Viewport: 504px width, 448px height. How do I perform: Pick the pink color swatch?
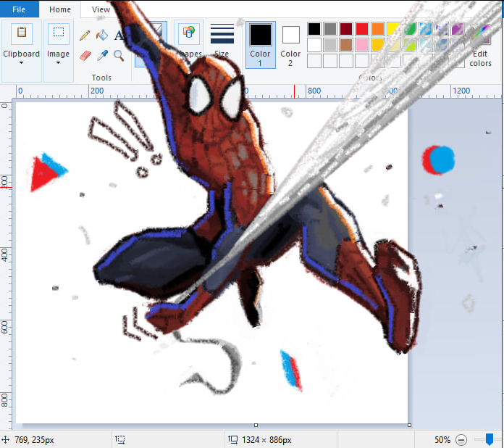pyautogui.click(x=362, y=45)
